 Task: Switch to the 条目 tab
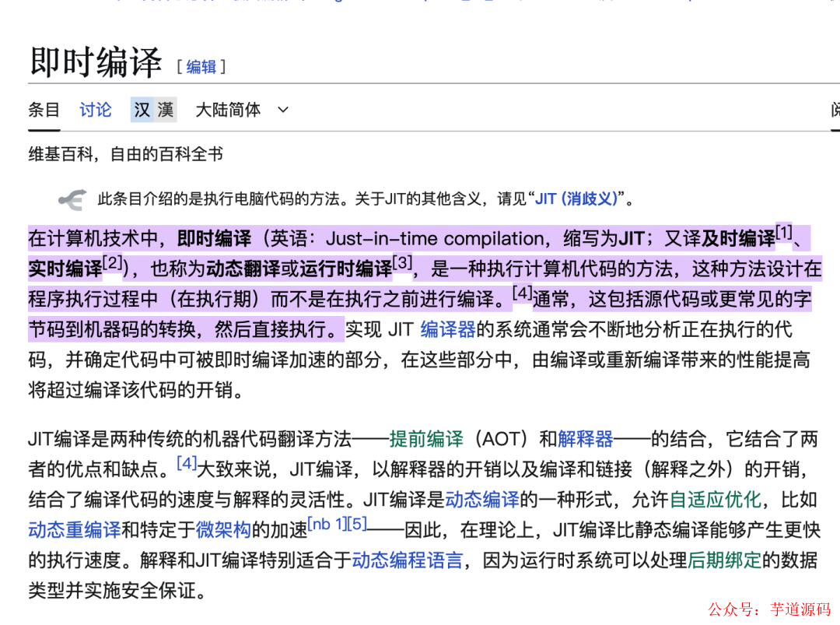click(44, 110)
